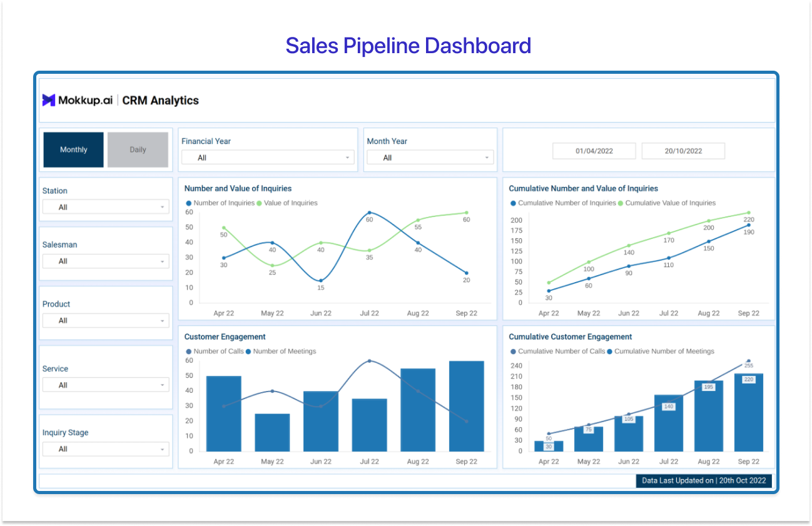The height and width of the screenshot is (526, 812).
Task: Click the Aug 22 value point labeled 55
Action: pyautogui.click(x=418, y=220)
